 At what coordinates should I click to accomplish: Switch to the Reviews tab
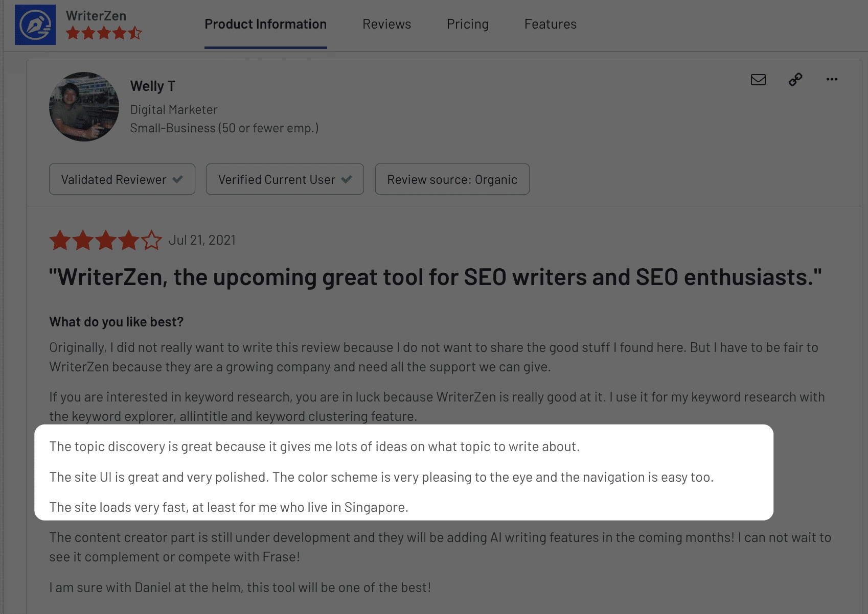point(386,24)
